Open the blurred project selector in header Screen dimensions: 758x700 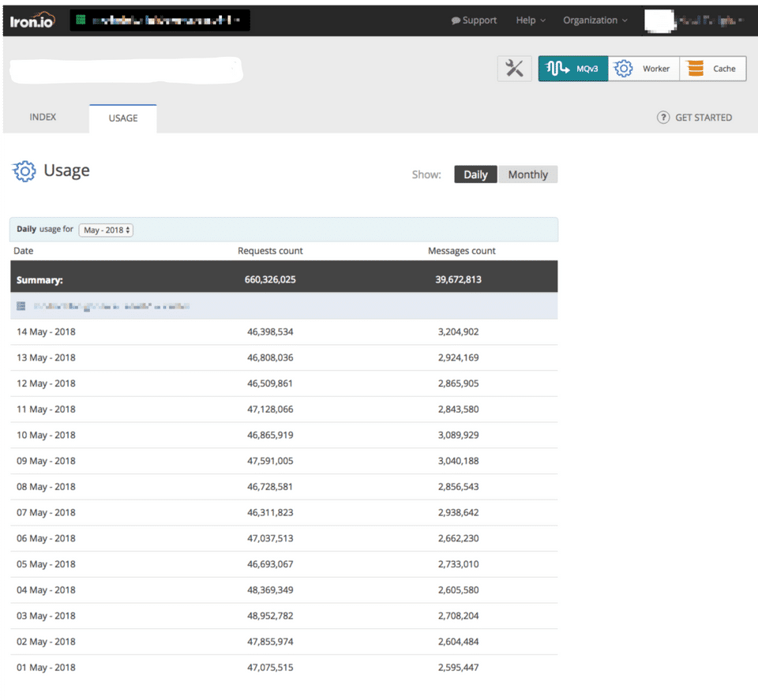(160, 21)
